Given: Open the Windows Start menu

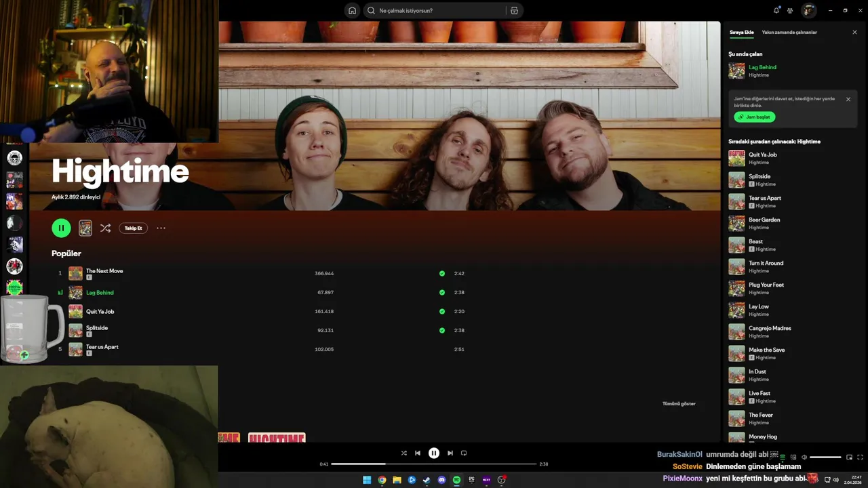Looking at the screenshot, I should [x=367, y=480].
